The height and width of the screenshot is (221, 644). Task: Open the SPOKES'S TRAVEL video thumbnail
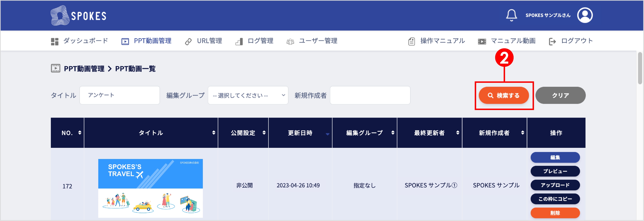coord(150,188)
